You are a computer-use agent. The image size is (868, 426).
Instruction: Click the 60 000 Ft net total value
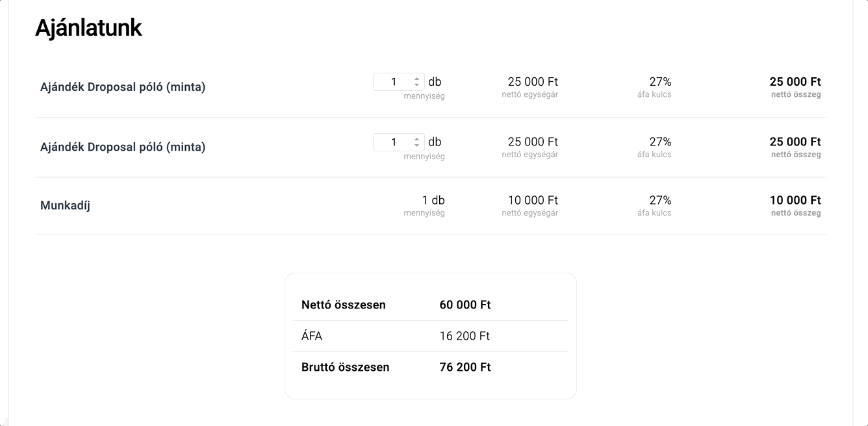(x=465, y=305)
